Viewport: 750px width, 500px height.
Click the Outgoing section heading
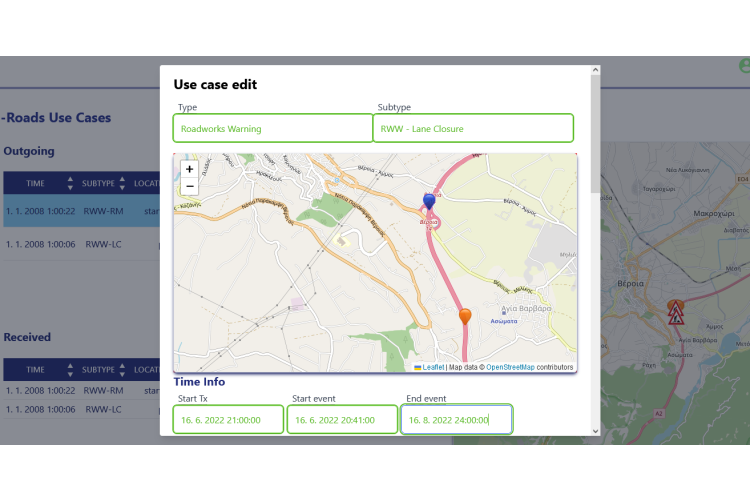pyautogui.click(x=29, y=151)
